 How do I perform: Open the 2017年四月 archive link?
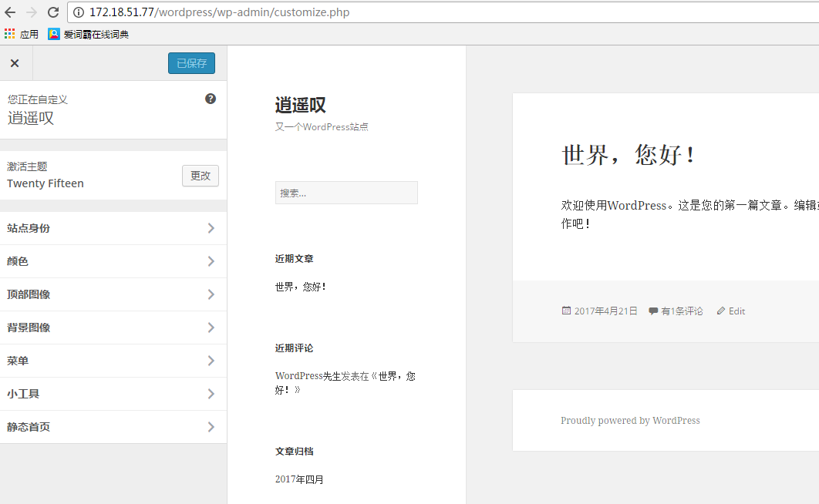299,479
